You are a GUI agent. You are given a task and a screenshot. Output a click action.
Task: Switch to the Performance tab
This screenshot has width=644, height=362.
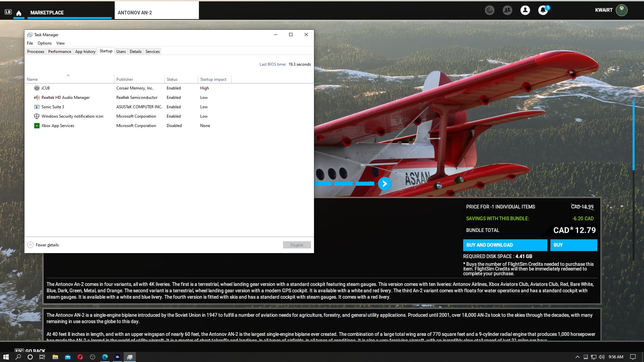59,52
